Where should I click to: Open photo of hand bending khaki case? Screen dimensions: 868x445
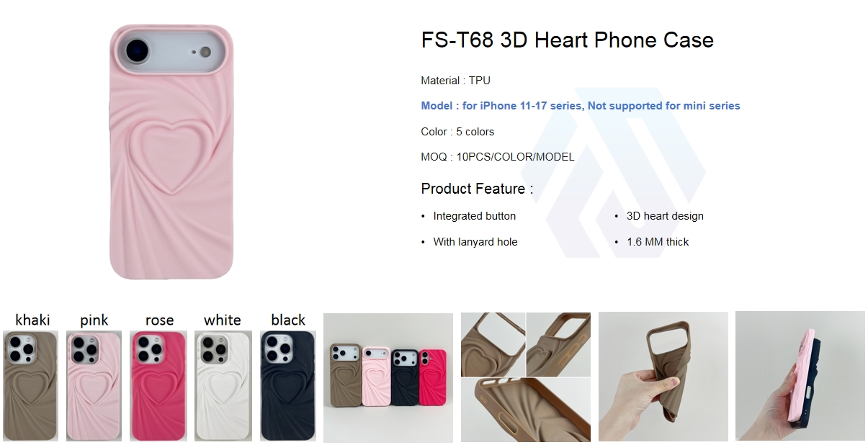coord(663,377)
